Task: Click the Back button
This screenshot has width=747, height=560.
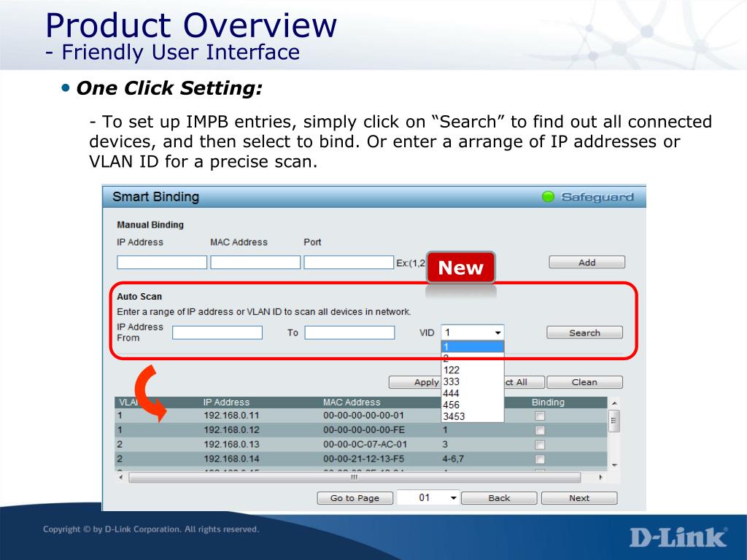Action: [x=499, y=497]
